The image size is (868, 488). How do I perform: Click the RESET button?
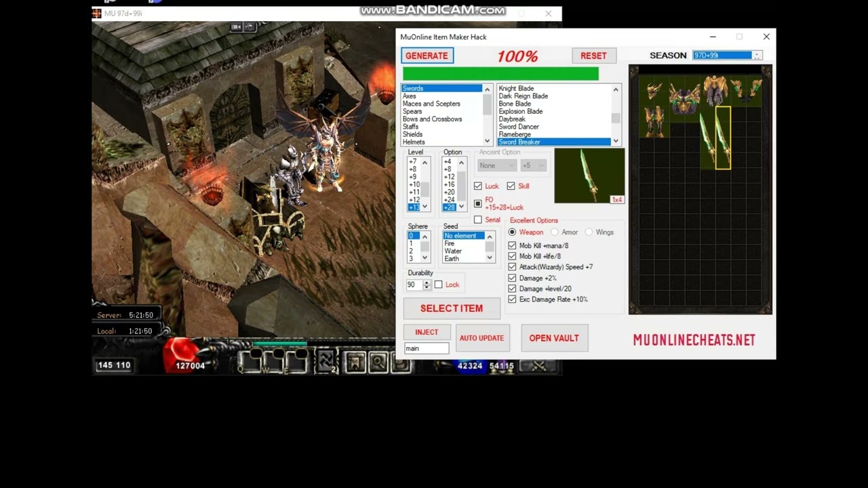593,56
